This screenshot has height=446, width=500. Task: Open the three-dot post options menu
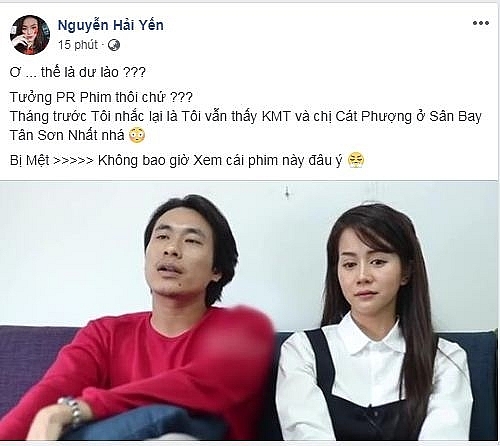point(481,23)
